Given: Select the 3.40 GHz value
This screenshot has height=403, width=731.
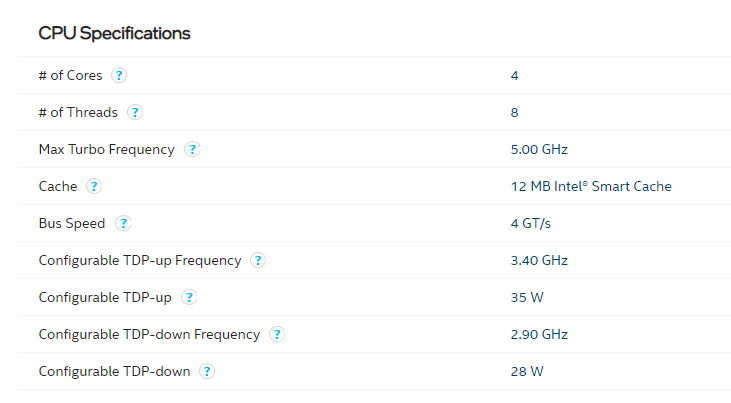Looking at the screenshot, I should [x=539, y=260].
